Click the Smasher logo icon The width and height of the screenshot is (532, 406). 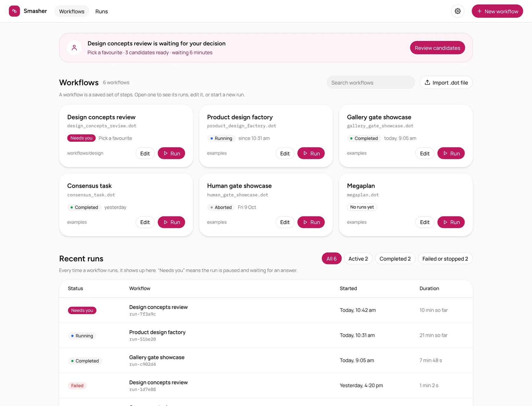pyautogui.click(x=14, y=11)
